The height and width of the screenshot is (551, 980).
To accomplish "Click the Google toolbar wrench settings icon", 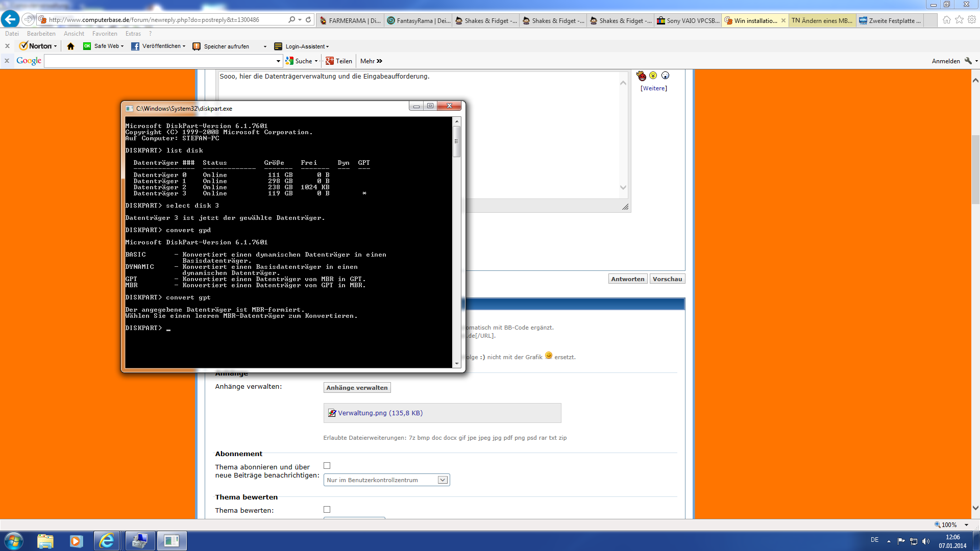I will (968, 61).
